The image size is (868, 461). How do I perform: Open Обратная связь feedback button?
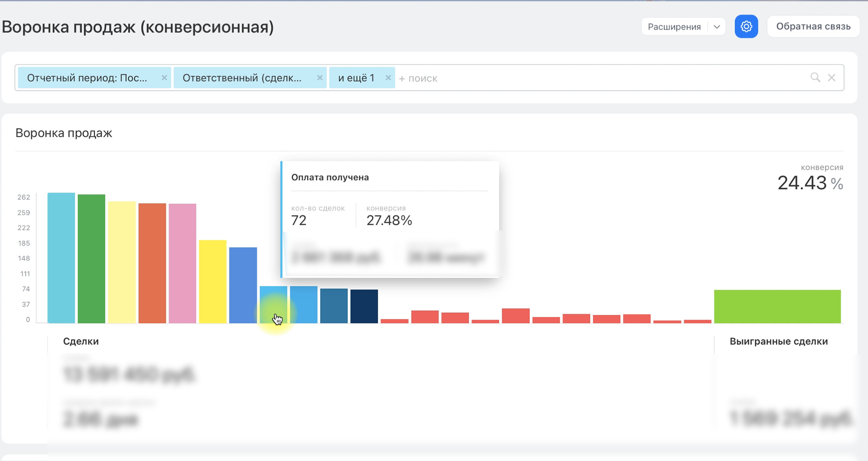point(813,26)
